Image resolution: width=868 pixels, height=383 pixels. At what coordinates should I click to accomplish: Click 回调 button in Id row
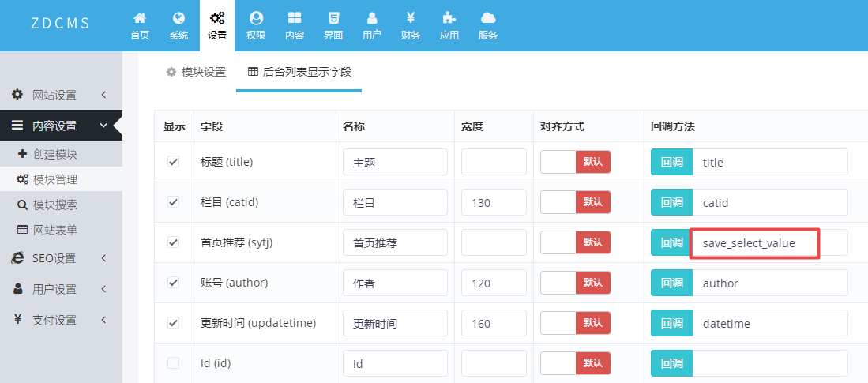672,363
